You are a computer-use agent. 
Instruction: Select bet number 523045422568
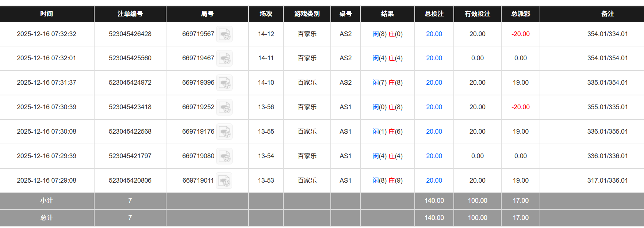[x=130, y=132]
